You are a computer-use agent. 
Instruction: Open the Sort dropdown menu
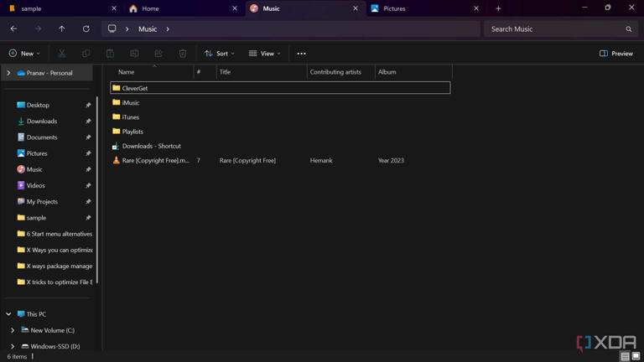[220, 54]
